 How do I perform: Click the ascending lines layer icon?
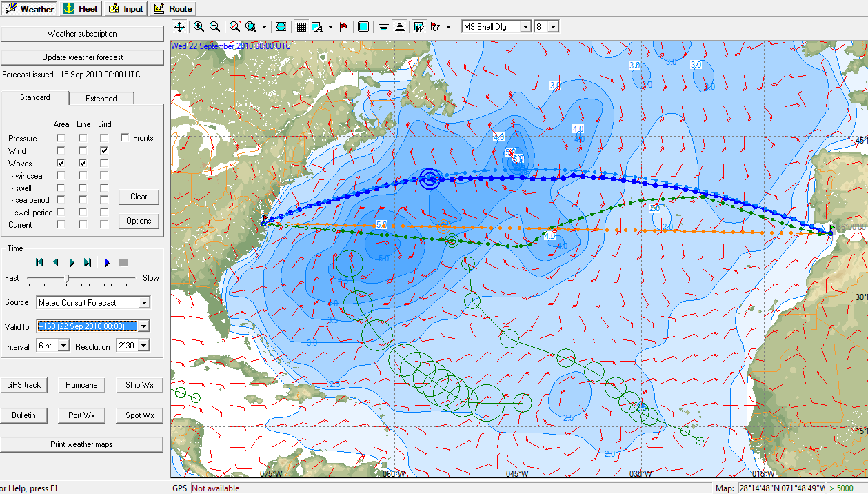click(x=399, y=27)
